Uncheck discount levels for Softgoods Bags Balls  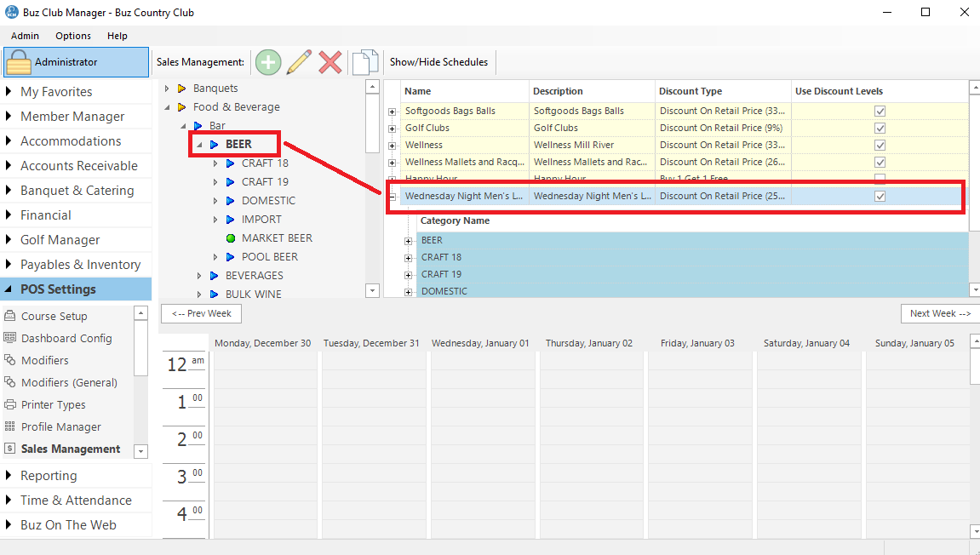[880, 111]
